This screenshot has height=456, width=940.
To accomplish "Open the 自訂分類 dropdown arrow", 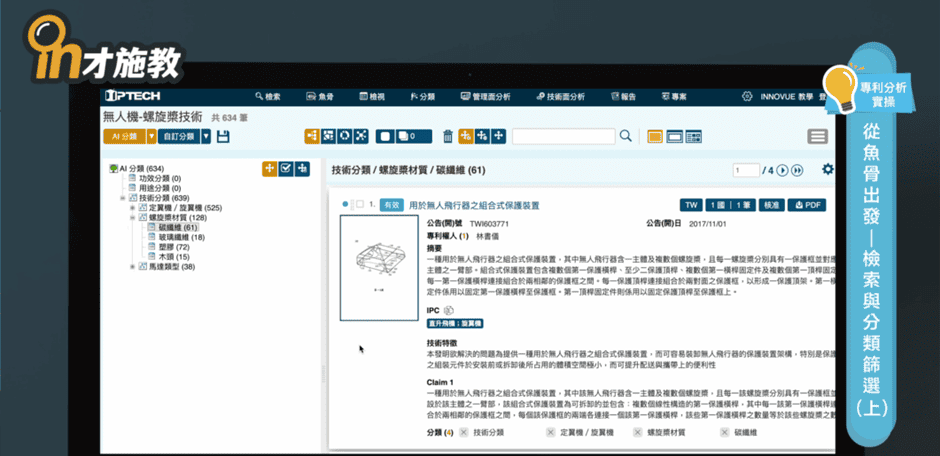I will point(206,136).
